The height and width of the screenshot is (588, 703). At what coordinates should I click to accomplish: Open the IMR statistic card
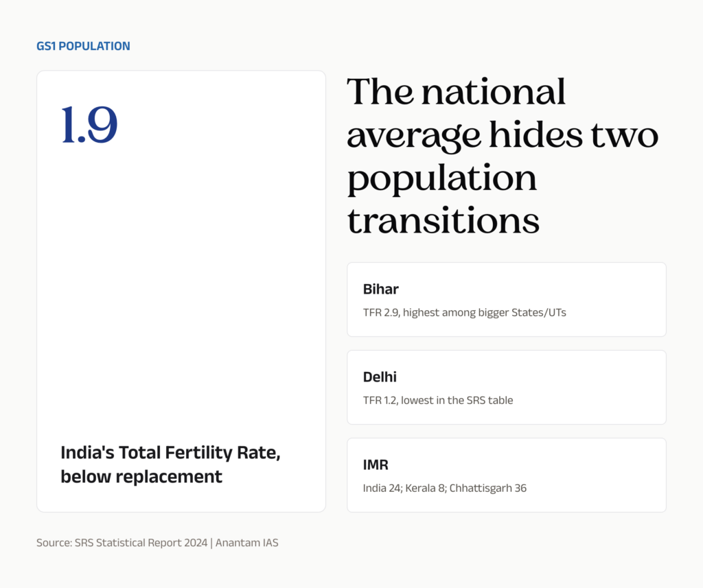pos(507,475)
